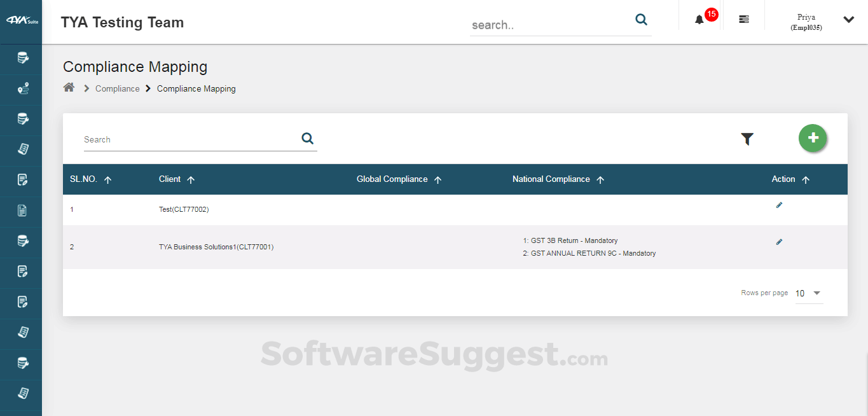Open notifications via the bell icon

[x=699, y=19]
